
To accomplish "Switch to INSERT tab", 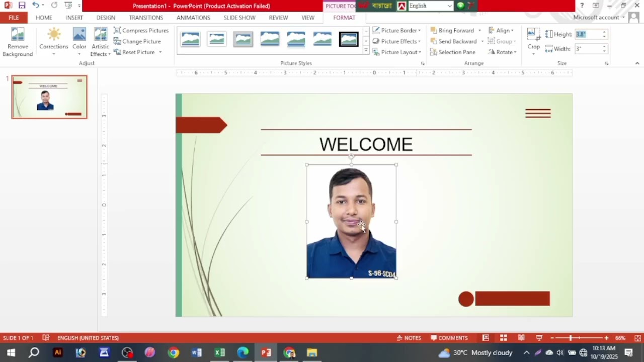I will coord(74,18).
